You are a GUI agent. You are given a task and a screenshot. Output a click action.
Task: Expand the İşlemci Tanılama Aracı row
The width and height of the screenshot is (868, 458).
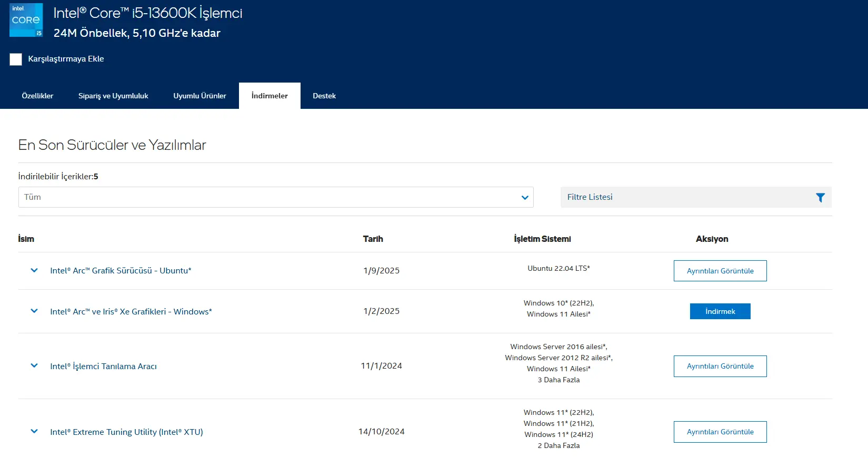tap(34, 366)
